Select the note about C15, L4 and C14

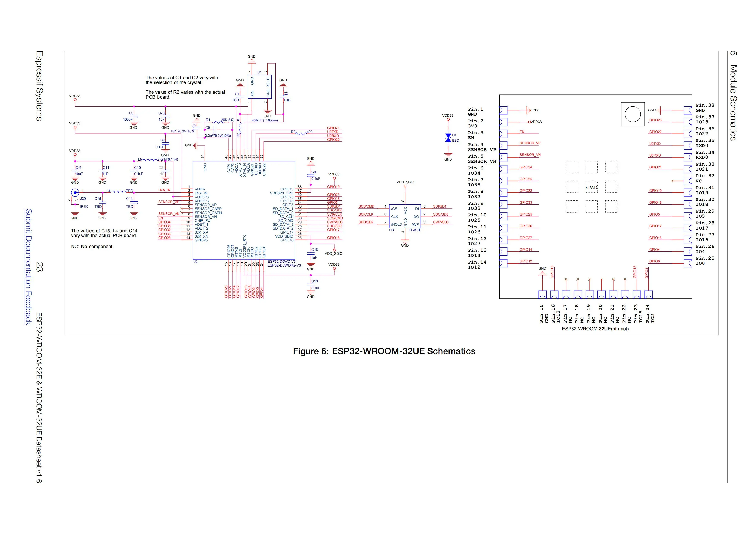coord(104,233)
